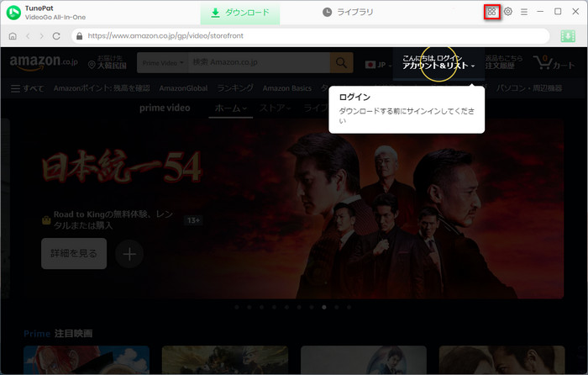This screenshot has width=588, height=375.
Task: Add 日本統一54 to watchlist plus button
Action: point(129,254)
